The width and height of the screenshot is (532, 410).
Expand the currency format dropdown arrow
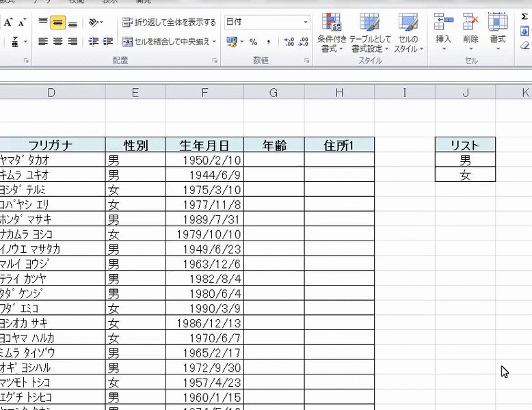pyautogui.click(x=242, y=42)
